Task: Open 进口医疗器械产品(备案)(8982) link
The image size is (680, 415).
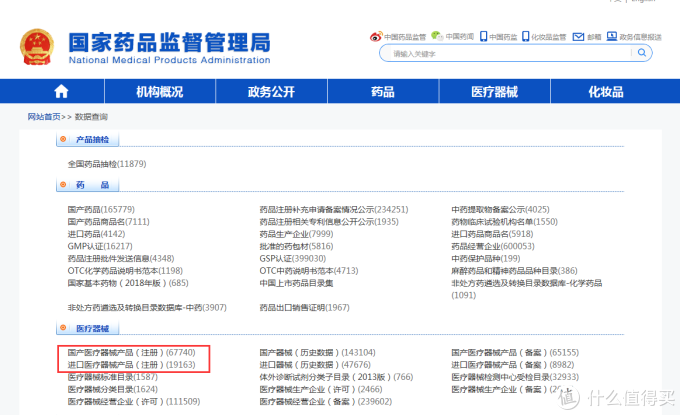Action: [513, 365]
